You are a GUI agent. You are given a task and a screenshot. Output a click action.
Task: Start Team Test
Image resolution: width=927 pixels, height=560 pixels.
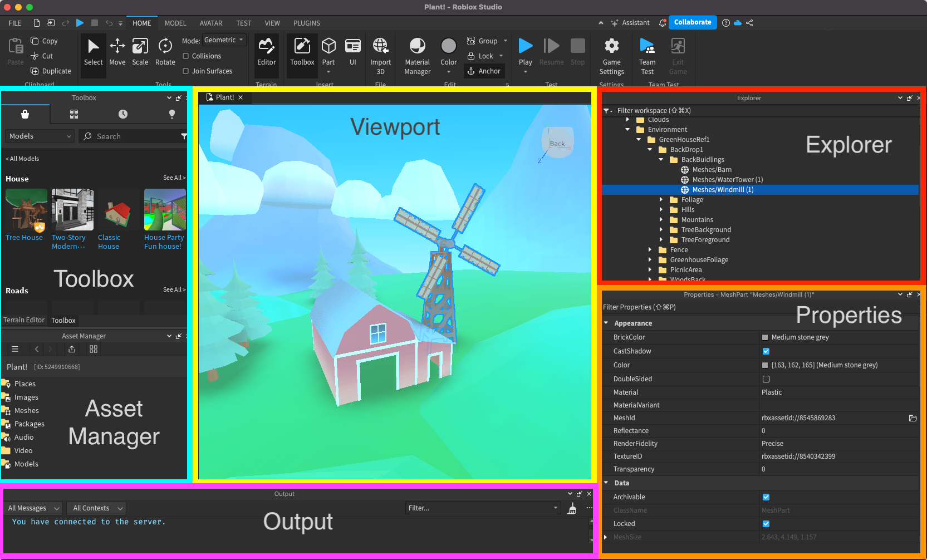coord(647,56)
